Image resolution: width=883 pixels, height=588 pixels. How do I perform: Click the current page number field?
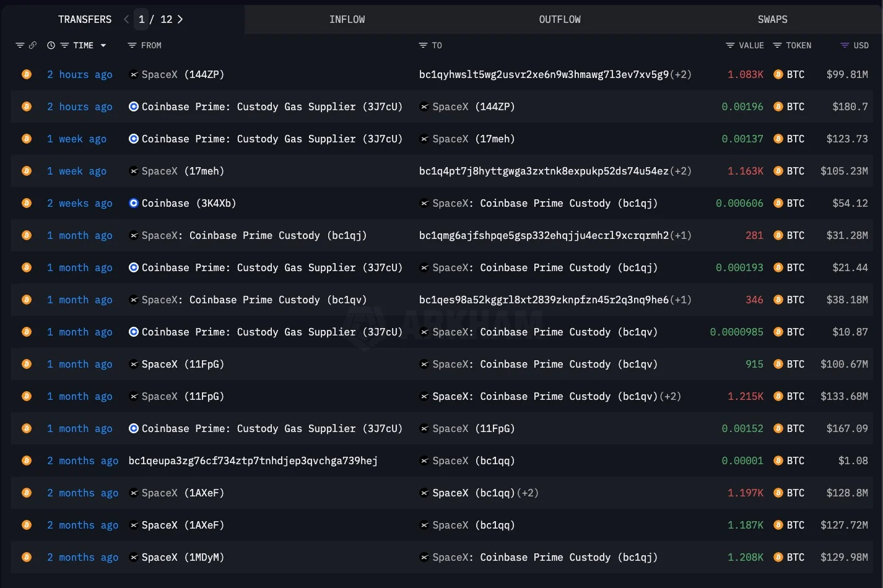[142, 19]
